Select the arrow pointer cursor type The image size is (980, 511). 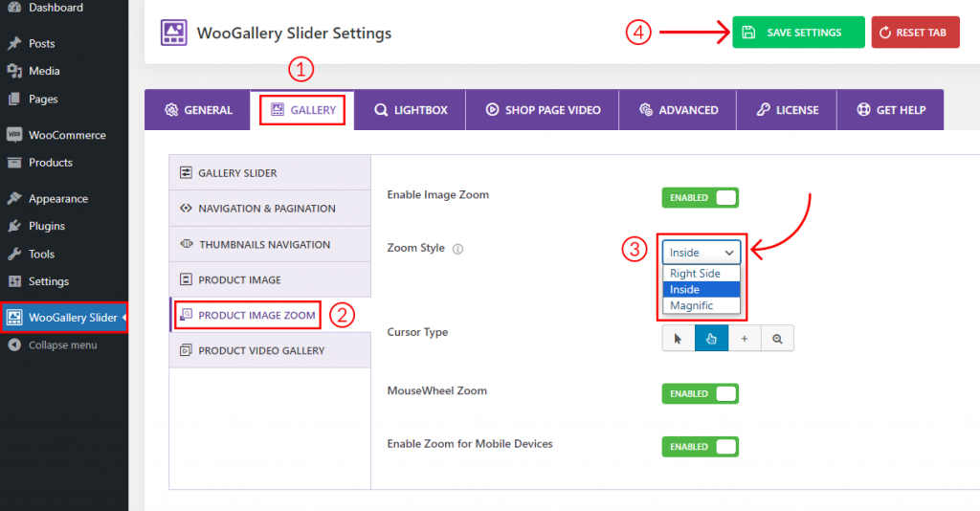[679, 339]
